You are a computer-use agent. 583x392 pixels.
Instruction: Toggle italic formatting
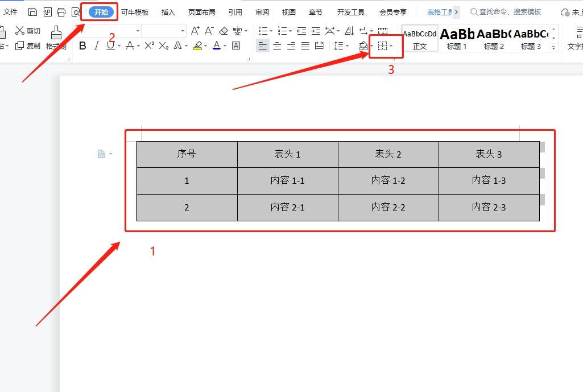coord(97,46)
